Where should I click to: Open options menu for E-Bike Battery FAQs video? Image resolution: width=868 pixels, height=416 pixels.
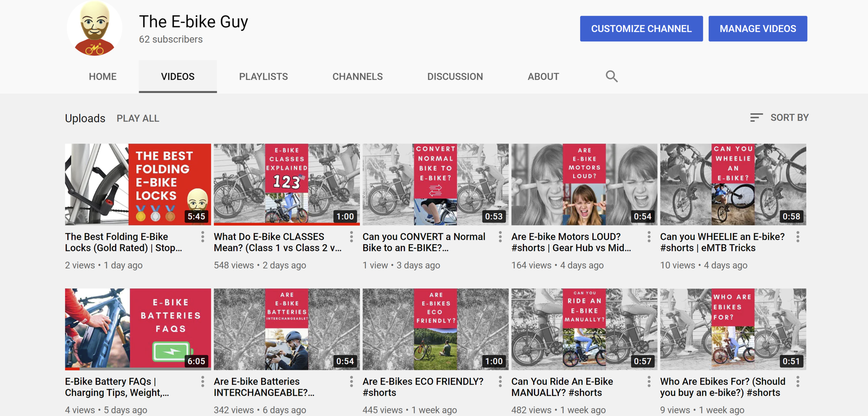(202, 382)
